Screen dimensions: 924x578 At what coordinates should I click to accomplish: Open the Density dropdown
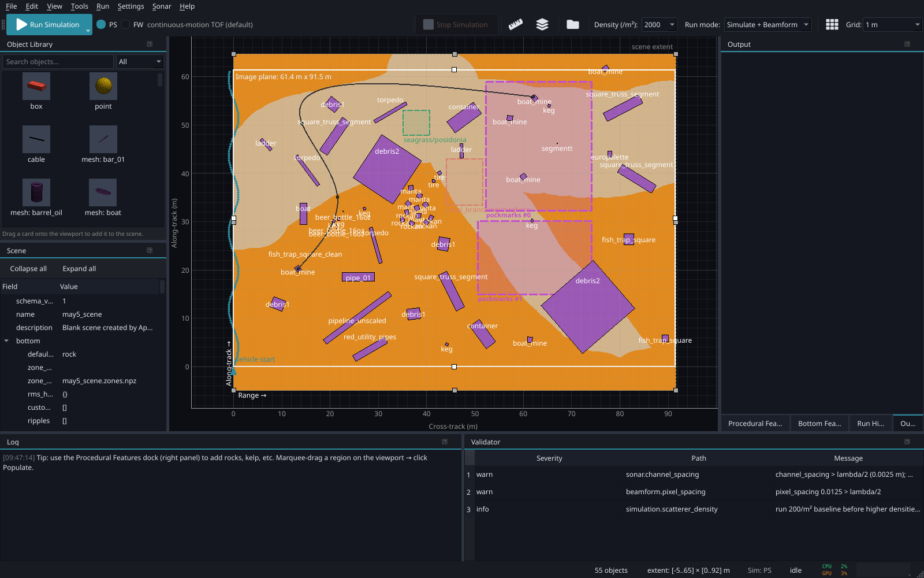tap(659, 24)
